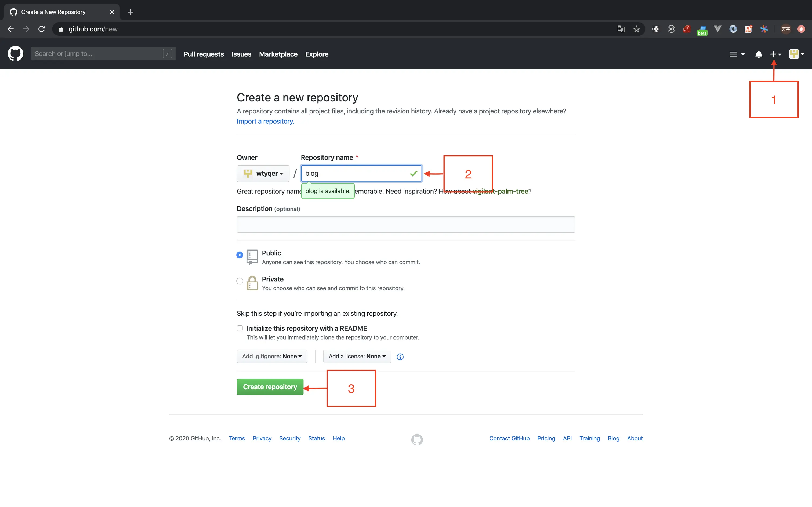Click the GitHub Octocat logo in header
Image resolution: width=812 pixels, height=507 pixels.
pyautogui.click(x=15, y=54)
